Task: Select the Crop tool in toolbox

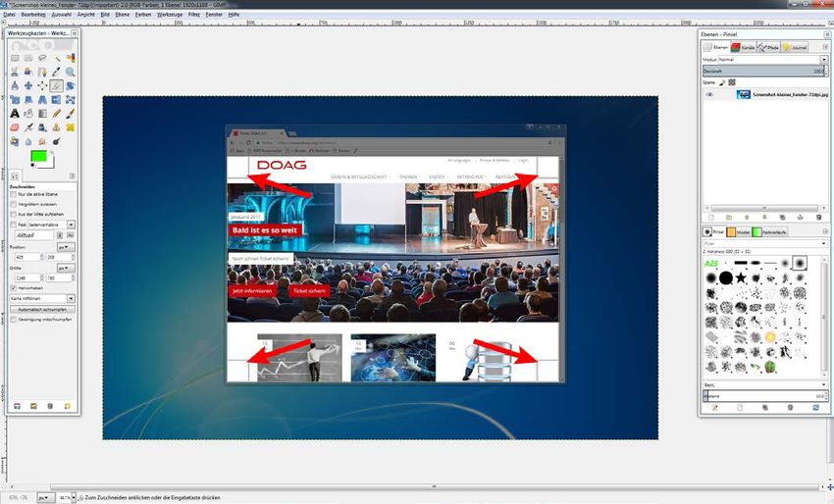Action: [56, 85]
